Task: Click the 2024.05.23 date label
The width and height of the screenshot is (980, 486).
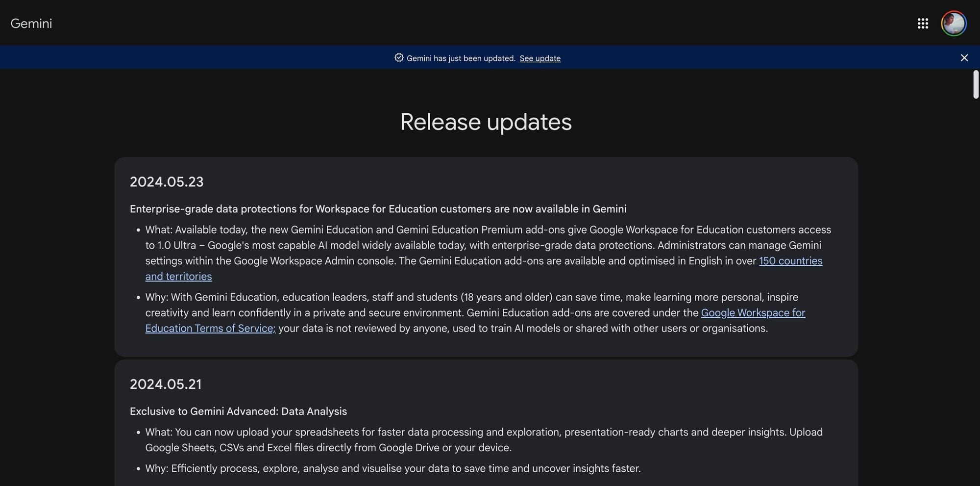Action: pyautogui.click(x=167, y=181)
